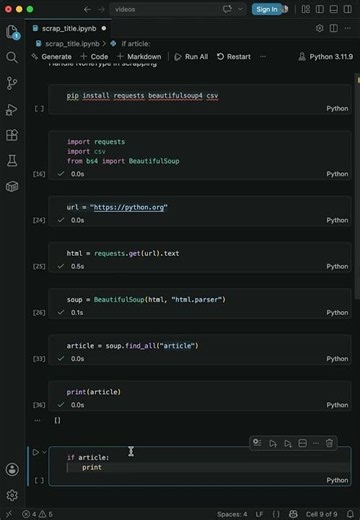360x520 pixels.
Task: Click the soup.find_all("article") code line
Action: (x=132, y=346)
